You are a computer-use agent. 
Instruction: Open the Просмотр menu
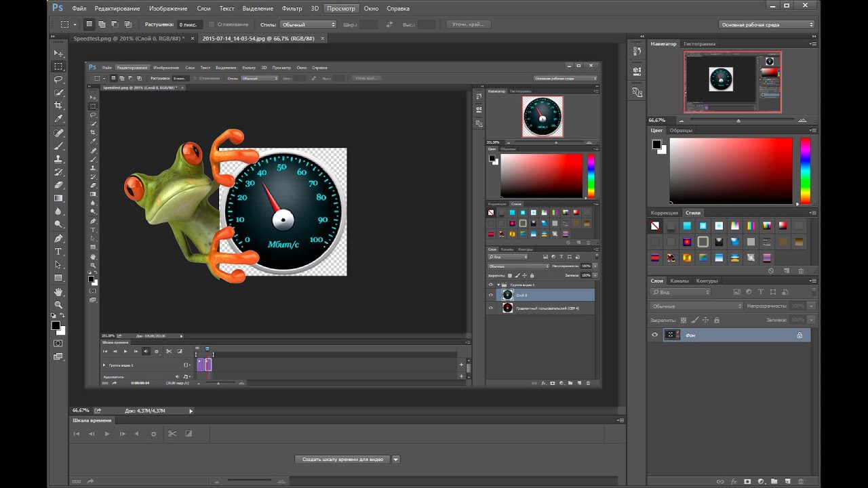coord(340,9)
